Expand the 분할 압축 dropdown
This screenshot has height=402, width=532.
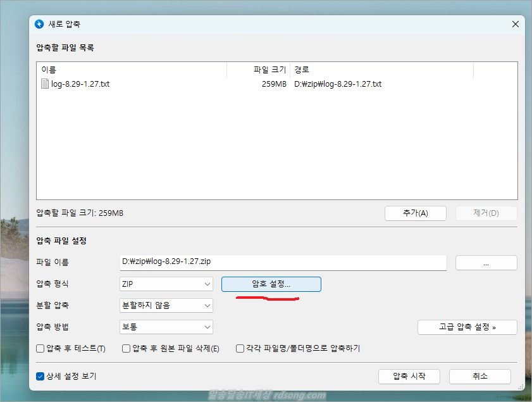[x=166, y=305]
